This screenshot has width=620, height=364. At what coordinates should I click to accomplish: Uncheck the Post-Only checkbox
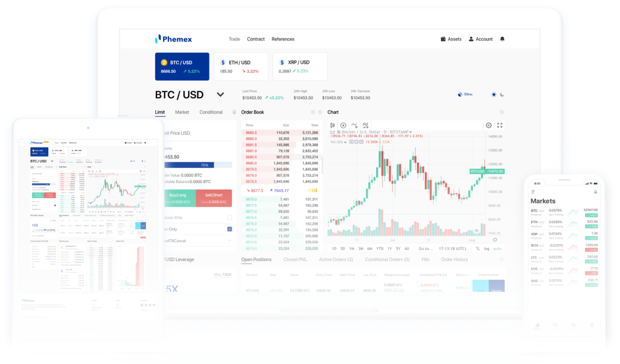[x=229, y=229]
